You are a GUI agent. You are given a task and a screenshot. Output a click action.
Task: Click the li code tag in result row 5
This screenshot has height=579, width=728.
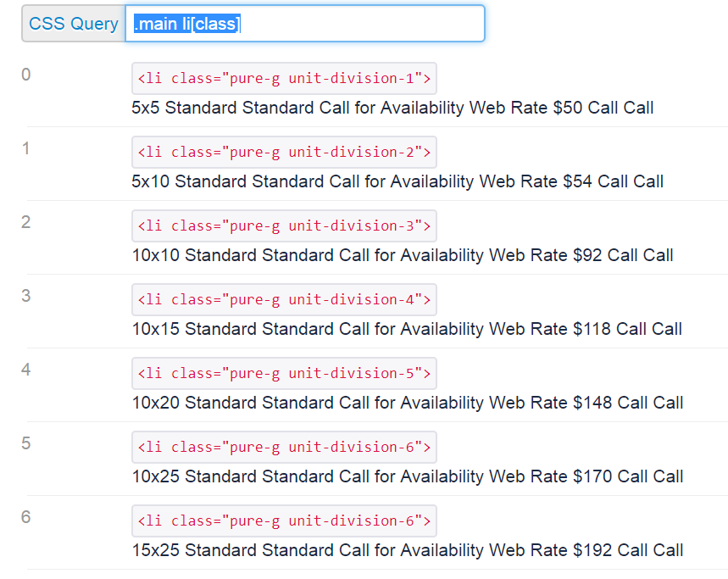click(x=284, y=447)
